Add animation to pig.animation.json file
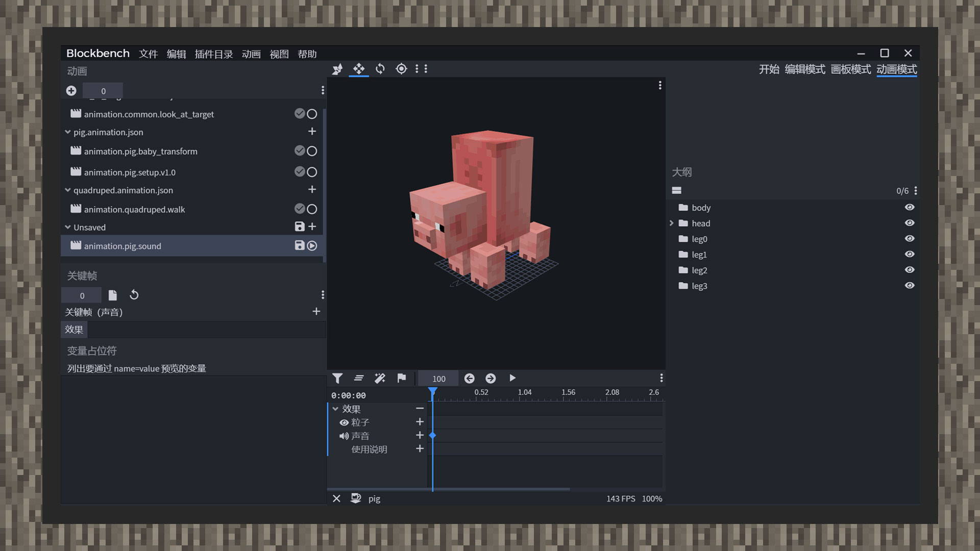The width and height of the screenshot is (980, 551). [x=312, y=132]
